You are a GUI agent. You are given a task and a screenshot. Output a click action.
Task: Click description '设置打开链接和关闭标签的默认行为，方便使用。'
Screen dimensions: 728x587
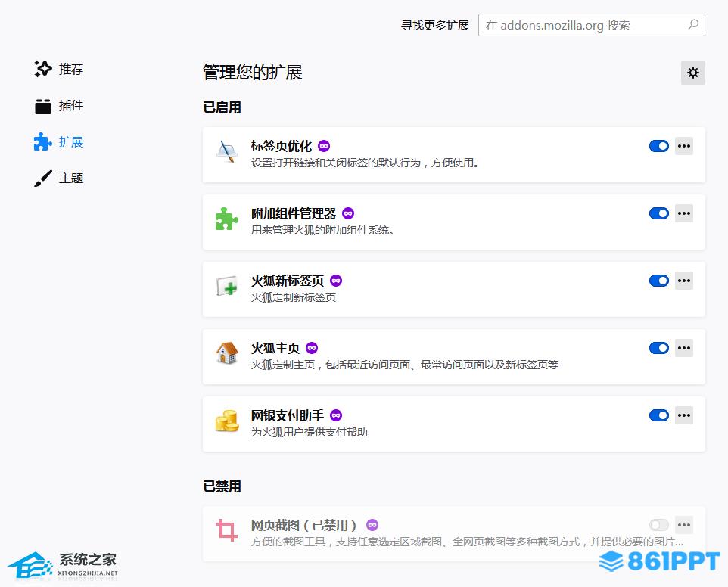coord(366,163)
